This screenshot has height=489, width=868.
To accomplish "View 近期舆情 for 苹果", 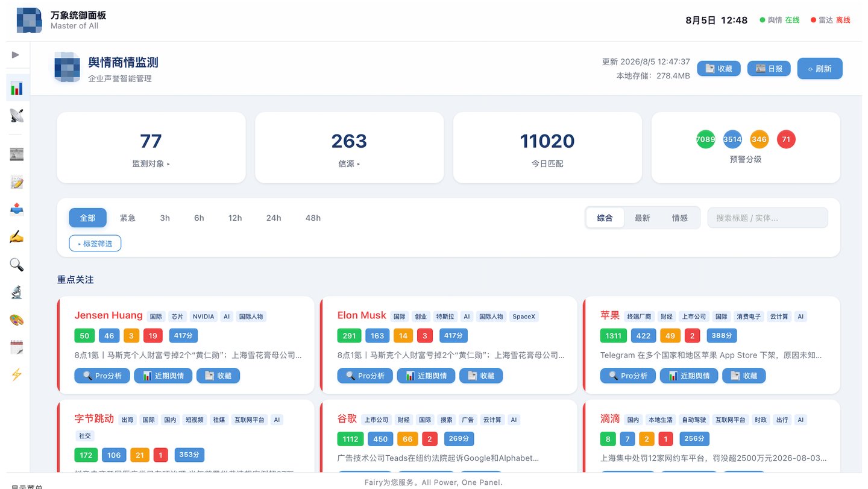I will coord(688,376).
